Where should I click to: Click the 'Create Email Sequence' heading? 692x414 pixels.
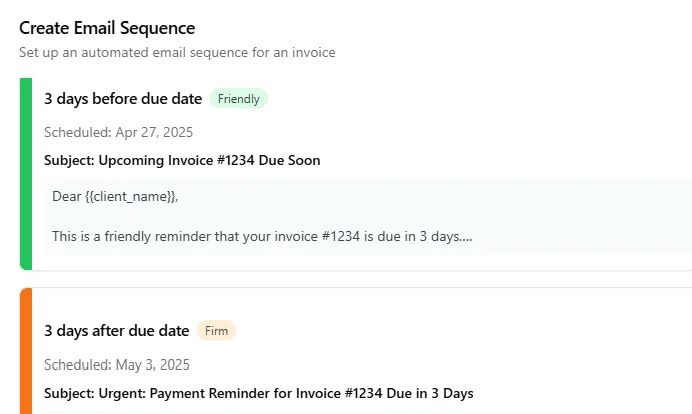107,28
